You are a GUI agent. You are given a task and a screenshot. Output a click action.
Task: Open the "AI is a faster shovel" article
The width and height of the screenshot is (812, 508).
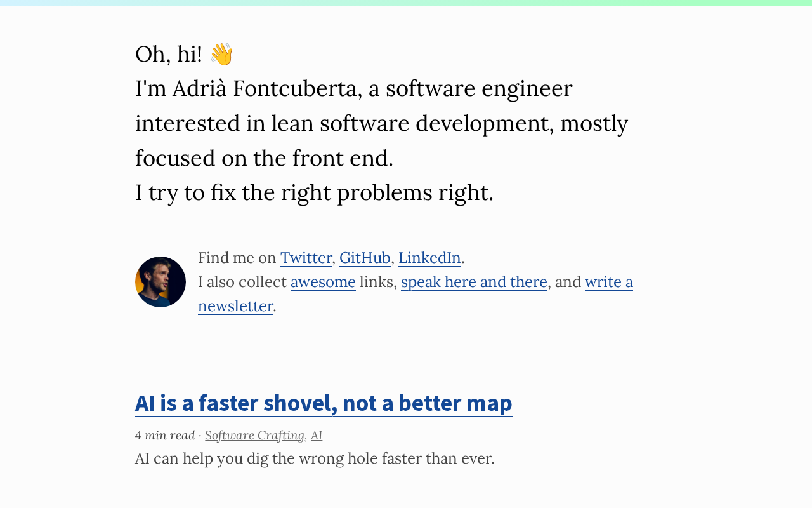click(324, 403)
